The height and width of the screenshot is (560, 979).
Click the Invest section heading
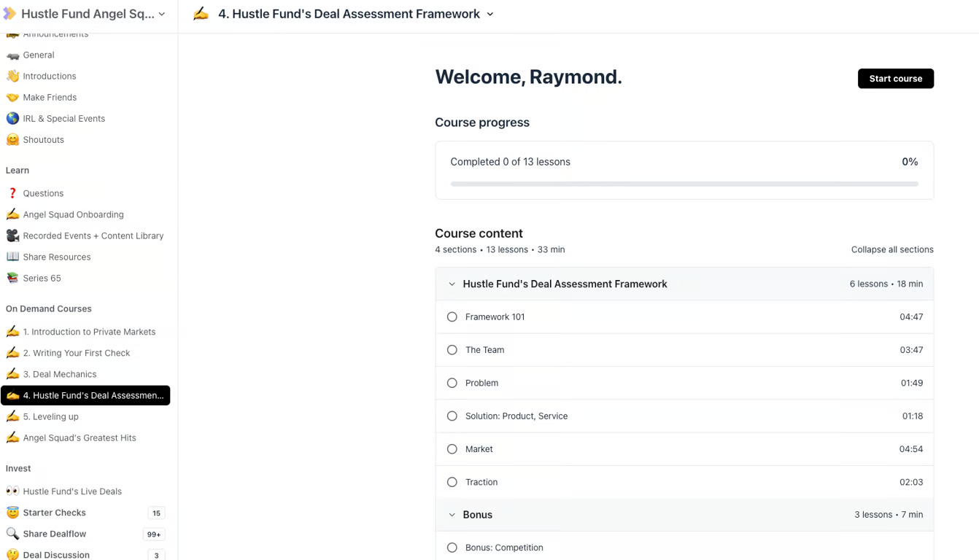pyautogui.click(x=18, y=468)
